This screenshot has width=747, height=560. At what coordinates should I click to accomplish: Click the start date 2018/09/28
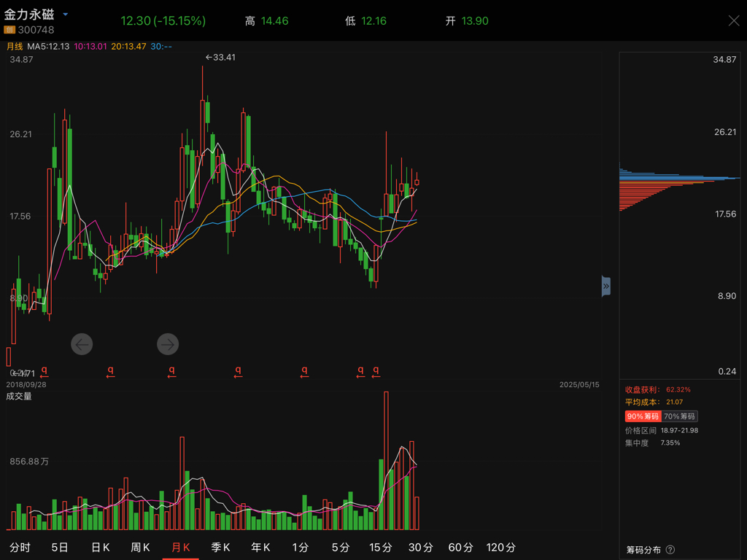(26, 385)
